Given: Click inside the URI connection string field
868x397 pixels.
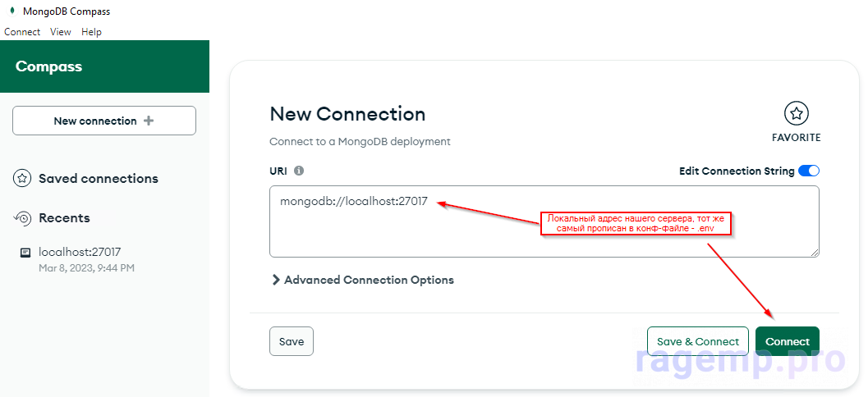Looking at the screenshot, I should [544, 221].
